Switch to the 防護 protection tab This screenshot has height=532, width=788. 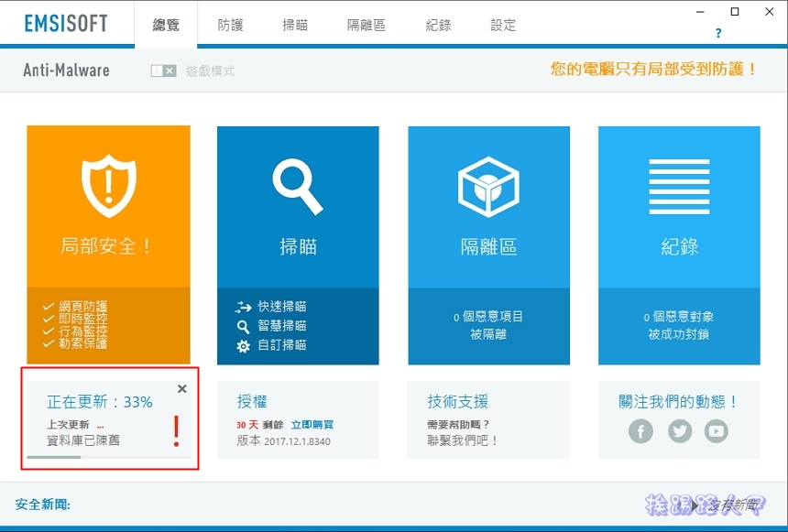230,25
